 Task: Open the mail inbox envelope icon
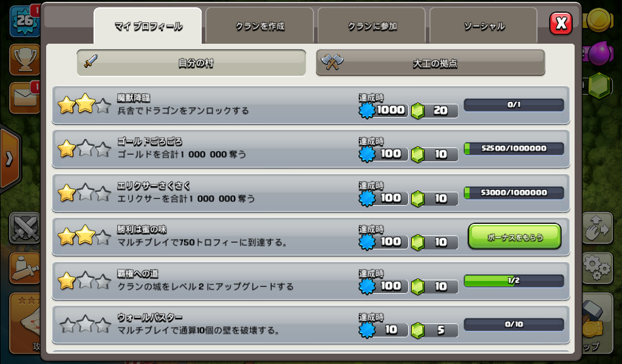point(25,98)
